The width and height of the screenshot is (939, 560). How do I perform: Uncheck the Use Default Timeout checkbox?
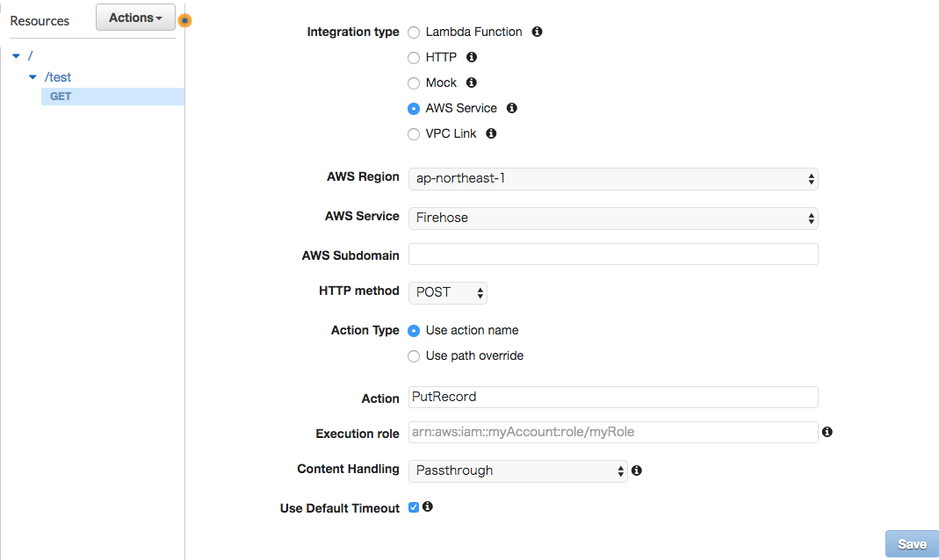(x=413, y=506)
